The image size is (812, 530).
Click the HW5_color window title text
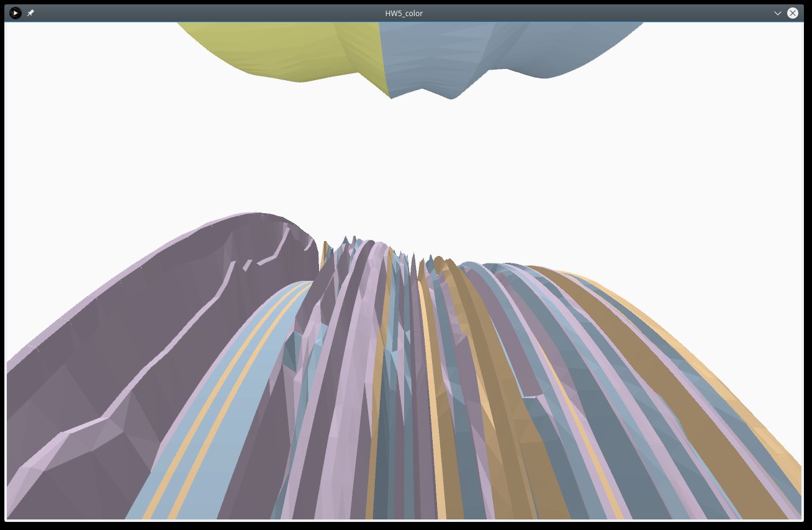(404, 13)
